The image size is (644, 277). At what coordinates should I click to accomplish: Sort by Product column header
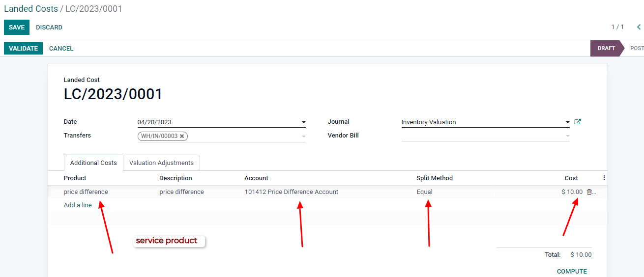(75, 178)
